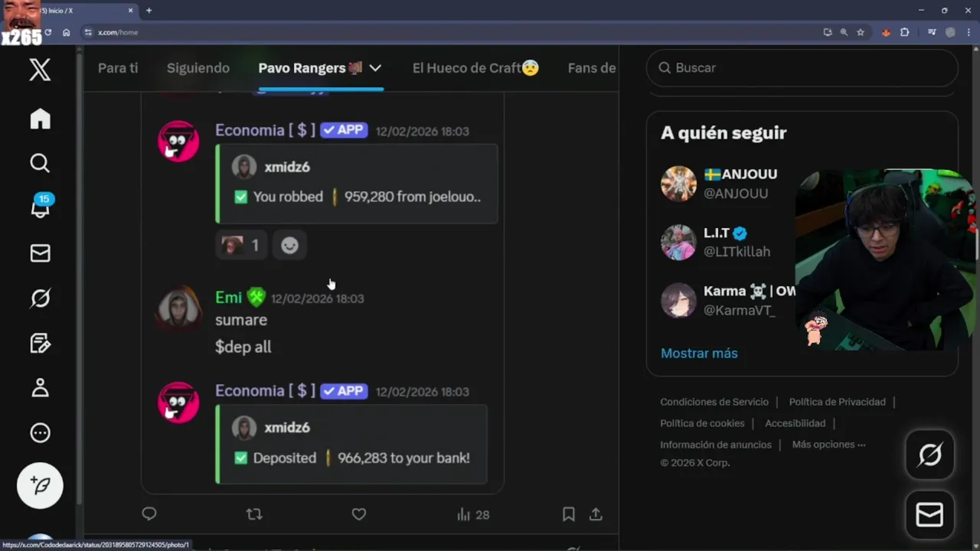Open Accesibilidad footer link
The height and width of the screenshot is (551, 980).
[x=795, y=423]
